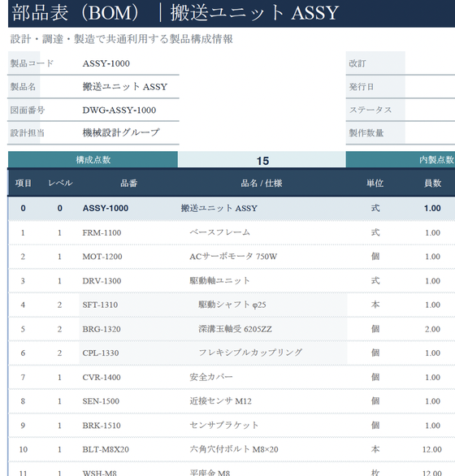Click the 品番 column header
The height and width of the screenshot is (476, 455).
coord(129,183)
